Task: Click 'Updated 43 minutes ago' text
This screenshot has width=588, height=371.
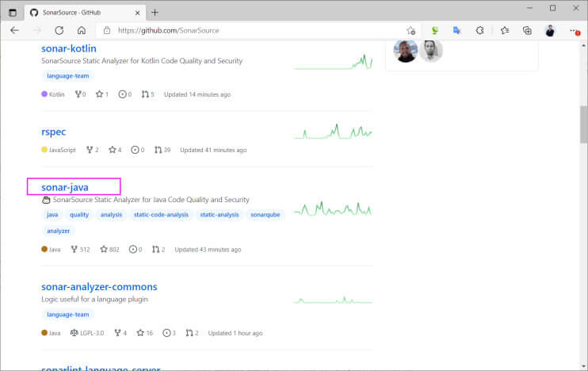Action: coord(208,250)
